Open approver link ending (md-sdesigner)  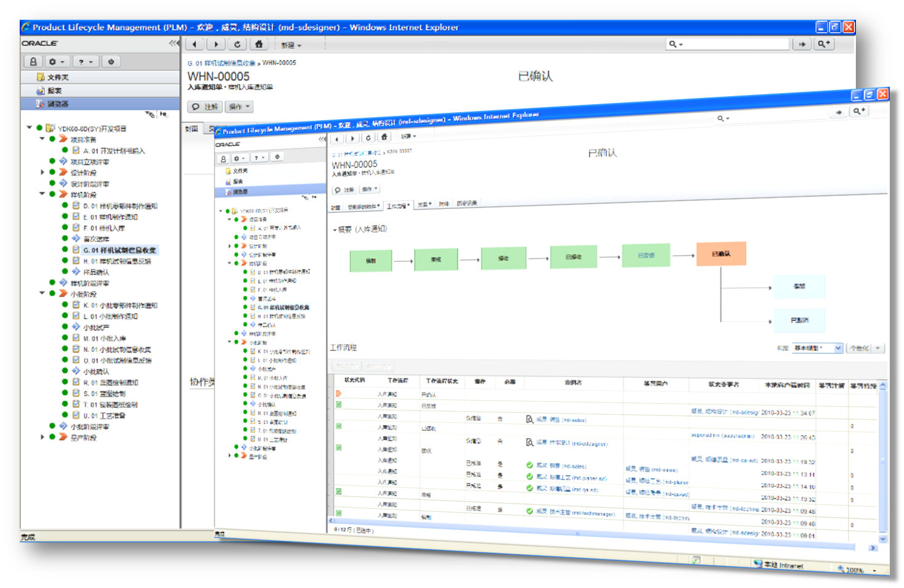click(572, 443)
